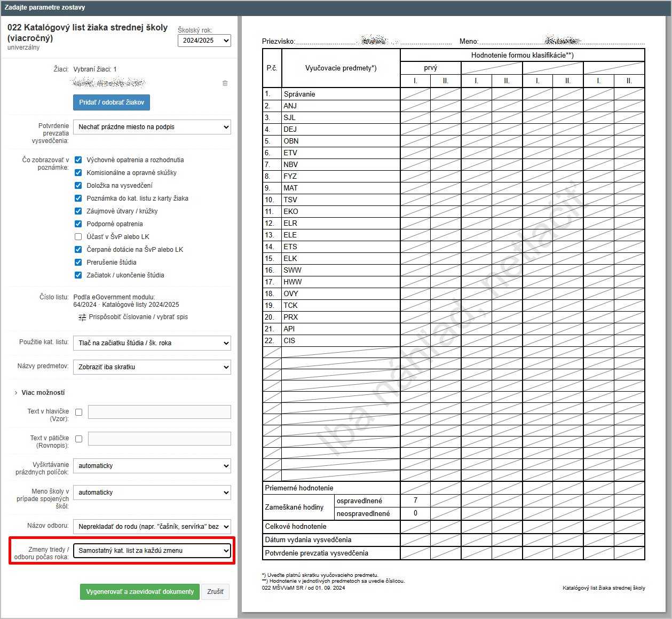Click the HWW subject row

click(x=454, y=282)
